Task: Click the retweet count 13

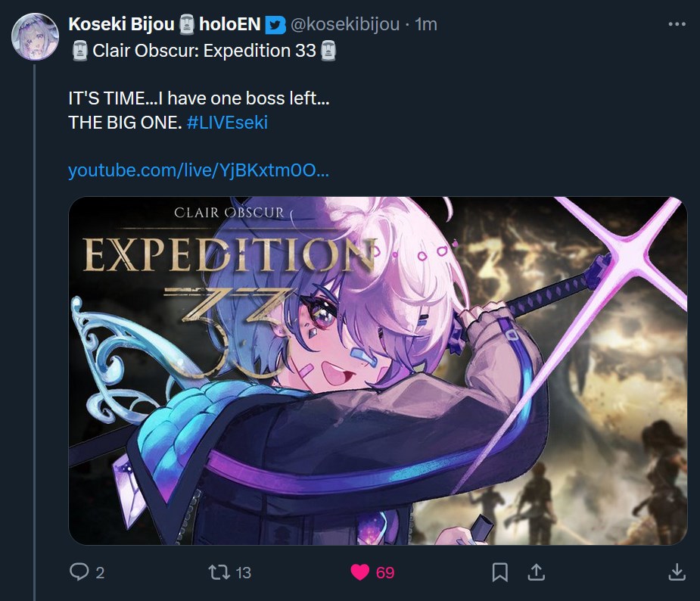Action: click(244, 573)
